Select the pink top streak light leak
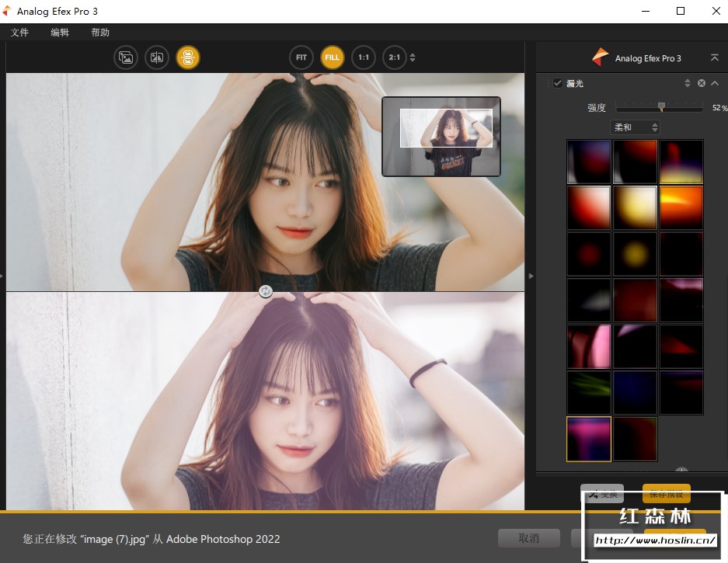Viewport: 728px width, 563px height. 681,301
